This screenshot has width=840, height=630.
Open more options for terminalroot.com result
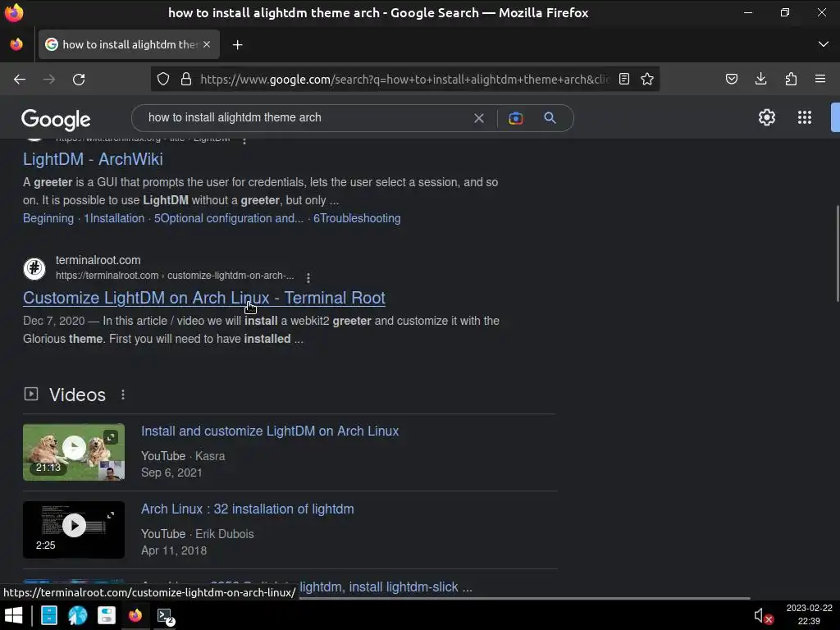(308, 277)
